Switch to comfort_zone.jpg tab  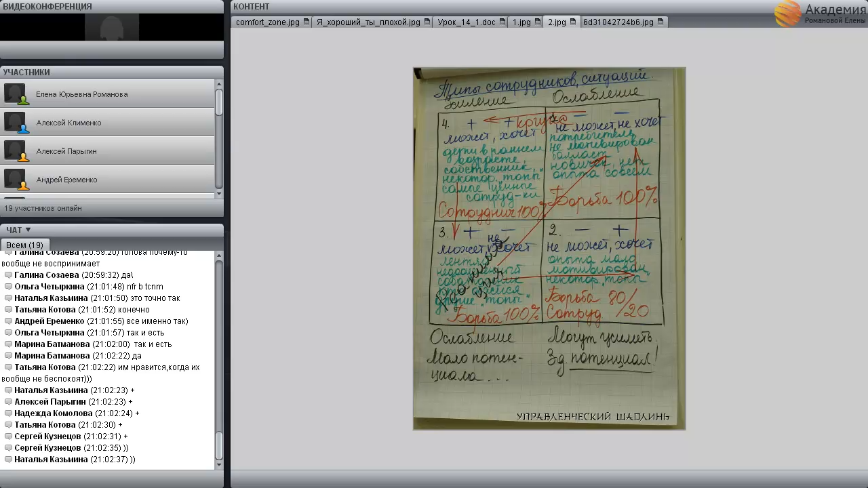(x=272, y=22)
